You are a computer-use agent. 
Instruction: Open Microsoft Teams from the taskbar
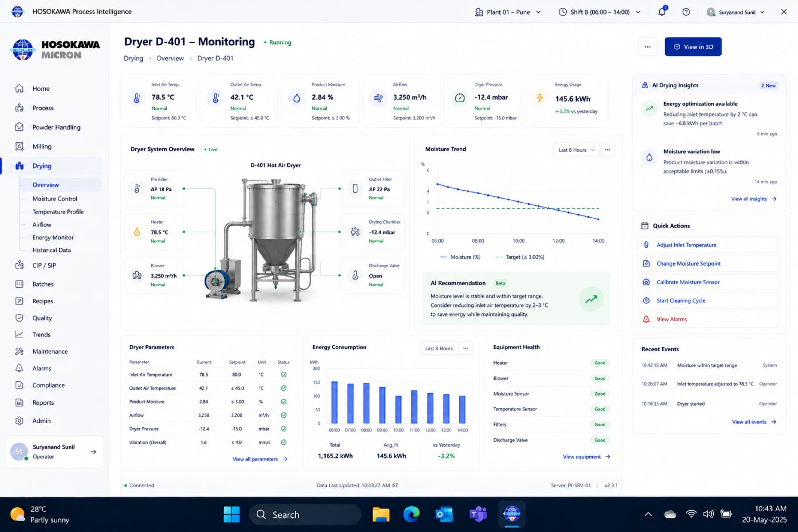click(x=478, y=514)
